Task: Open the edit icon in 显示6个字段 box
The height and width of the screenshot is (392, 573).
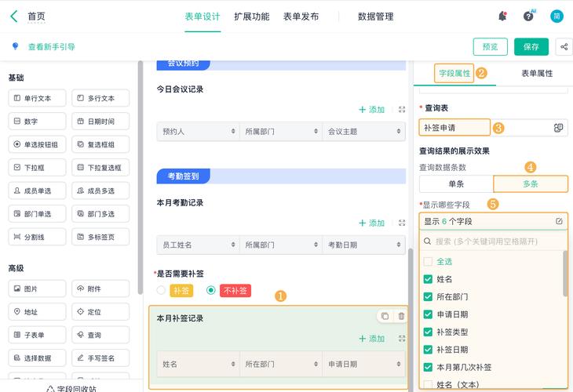Action: pos(559,221)
